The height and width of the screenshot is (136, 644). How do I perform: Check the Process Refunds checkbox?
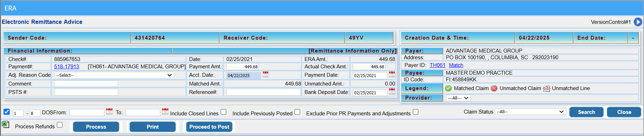[60, 125]
